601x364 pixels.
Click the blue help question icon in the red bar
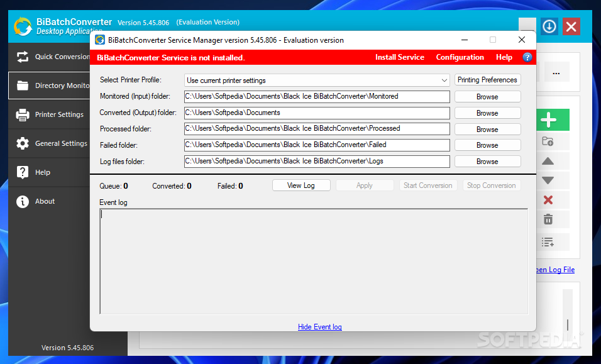[x=527, y=57]
